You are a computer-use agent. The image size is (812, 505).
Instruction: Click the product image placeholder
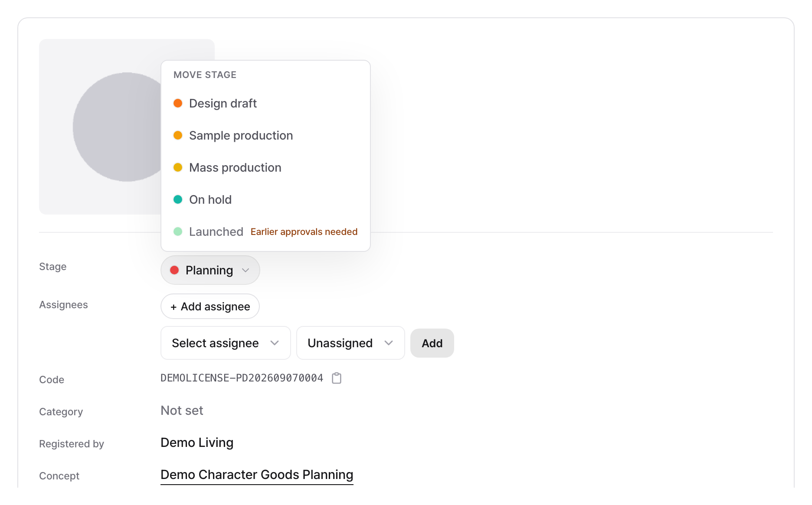click(x=100, y=127)
